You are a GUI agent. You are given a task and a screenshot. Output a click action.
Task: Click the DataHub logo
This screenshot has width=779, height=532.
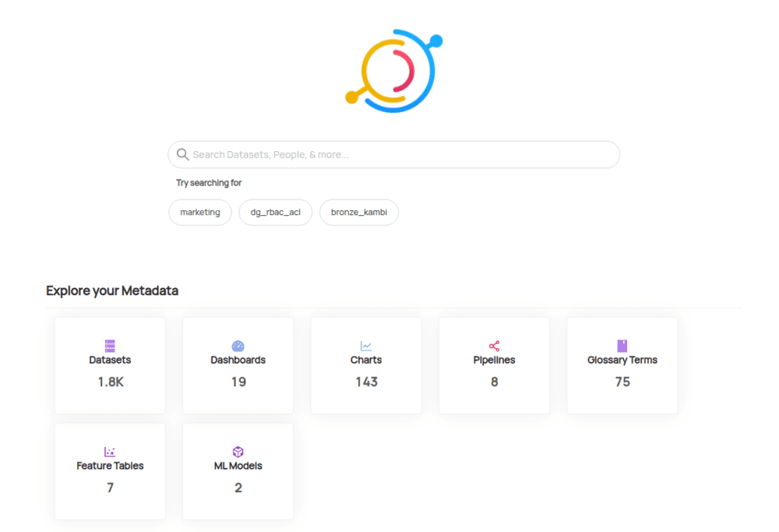tap(393, 70)
